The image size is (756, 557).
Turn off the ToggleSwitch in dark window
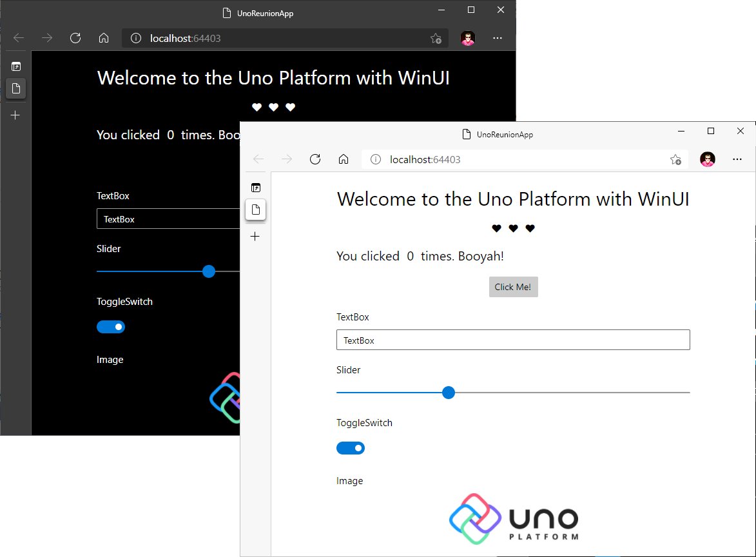click(x=111, y=327)
